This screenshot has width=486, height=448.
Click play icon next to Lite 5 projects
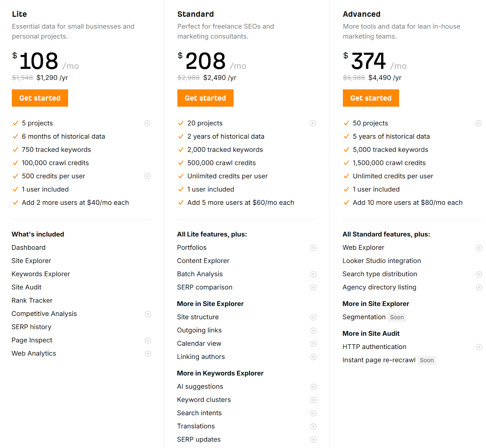point(147,123)
